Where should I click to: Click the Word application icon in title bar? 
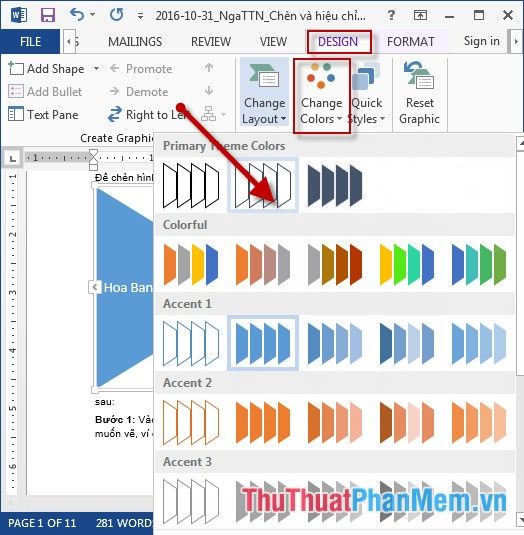[x=19, y=15]
